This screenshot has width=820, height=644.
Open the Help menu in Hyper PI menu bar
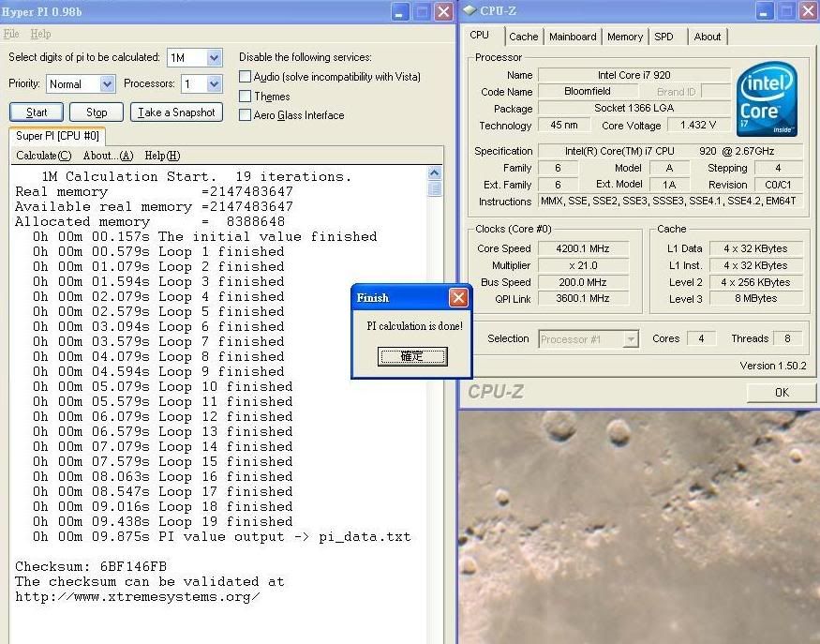pos(40,34)
